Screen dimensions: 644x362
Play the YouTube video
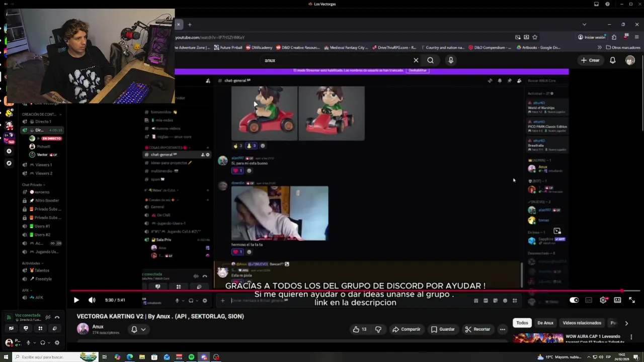76,300
